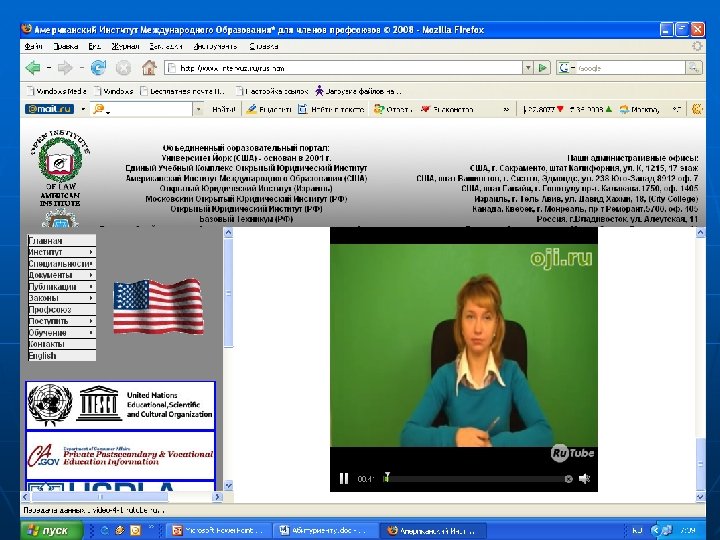Screen dimensions: 720x540
Task: Click the Найти button in Mail.ru toolbar
Action: (223, 109)
